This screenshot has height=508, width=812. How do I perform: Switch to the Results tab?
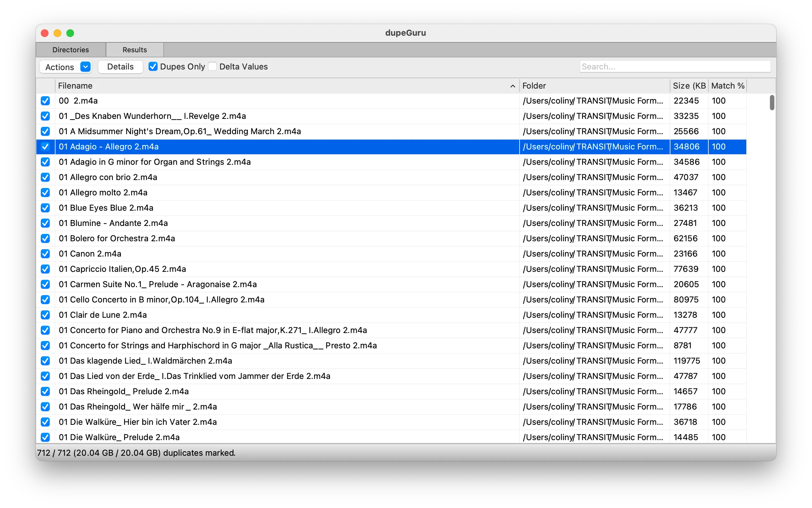135,49
